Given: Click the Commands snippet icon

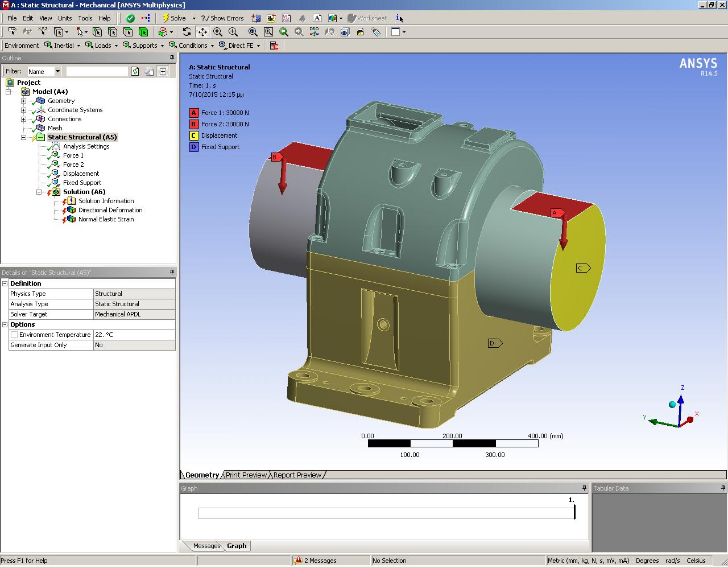Looking at the screenshot, I should click(274, 46).
